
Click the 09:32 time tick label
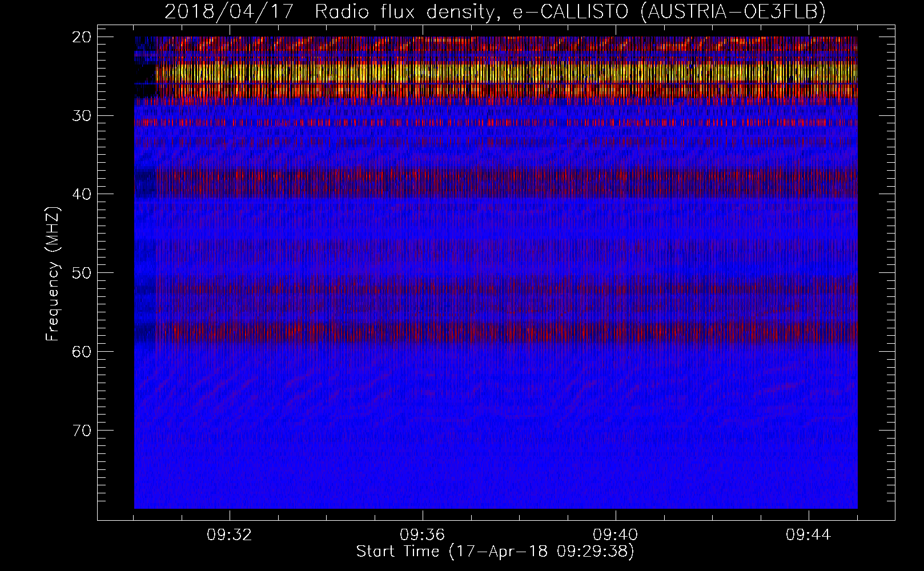click(230, 535)
